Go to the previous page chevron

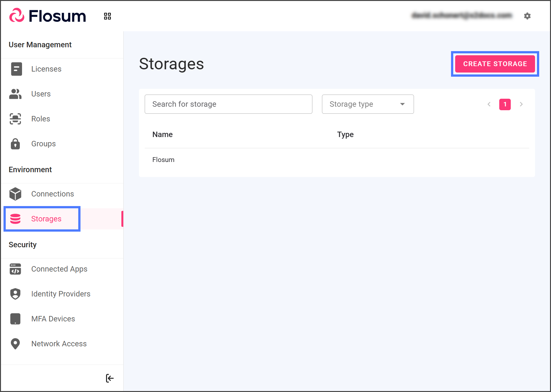coord(489,104)
